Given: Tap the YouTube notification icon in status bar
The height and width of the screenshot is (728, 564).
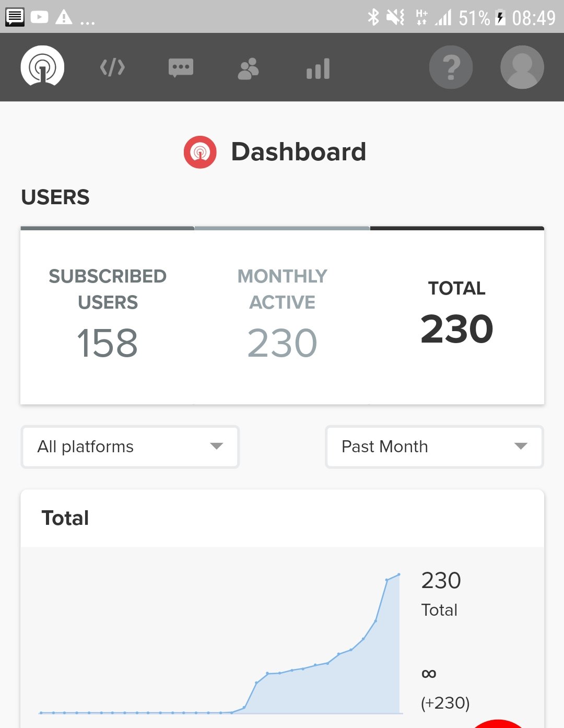Looking at the screenshot, I should click(39, 17).
